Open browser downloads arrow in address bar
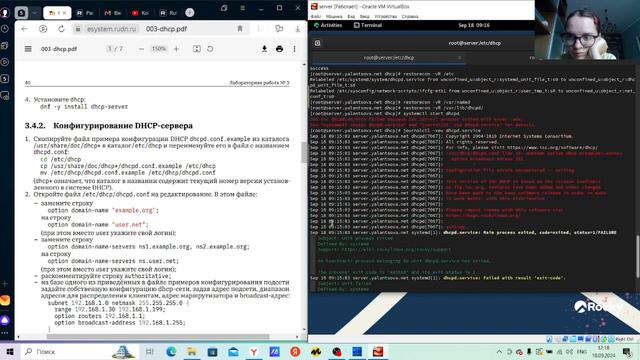 coord(298,29)
